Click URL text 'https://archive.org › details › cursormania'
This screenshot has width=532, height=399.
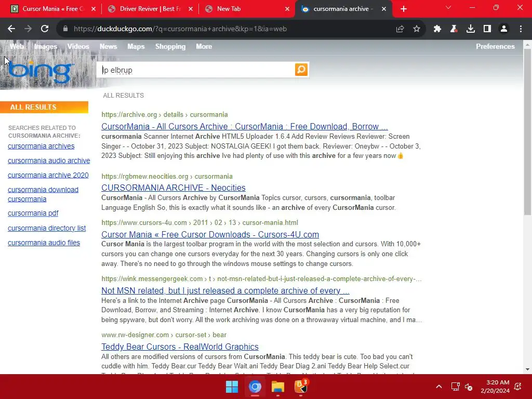tap(165, 115)
